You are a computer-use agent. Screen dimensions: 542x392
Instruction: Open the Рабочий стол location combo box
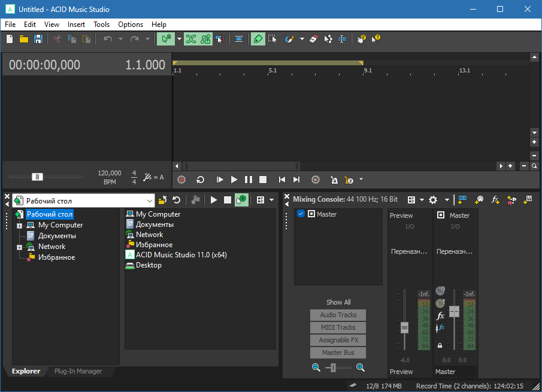pyautogui.click(x=83, y=200)
